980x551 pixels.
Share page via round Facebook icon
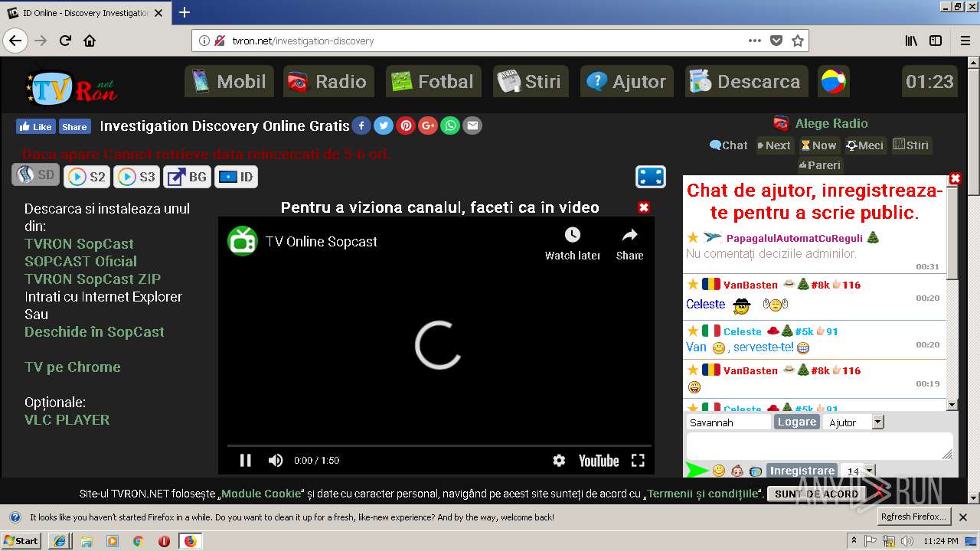coord(361,126)
